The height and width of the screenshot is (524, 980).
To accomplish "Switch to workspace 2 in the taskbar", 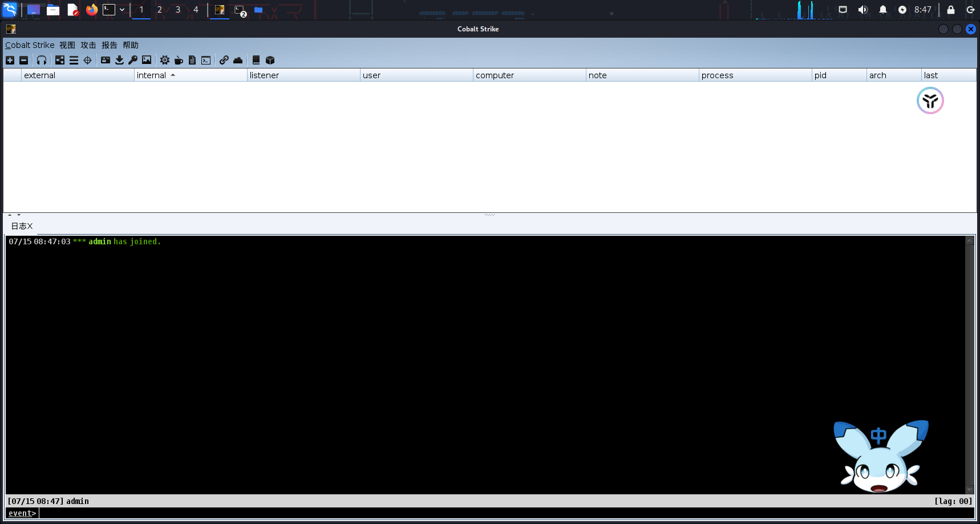I will pos(160,10).
